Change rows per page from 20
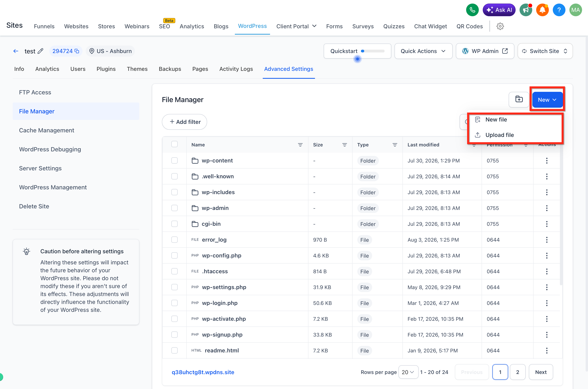 408,372
